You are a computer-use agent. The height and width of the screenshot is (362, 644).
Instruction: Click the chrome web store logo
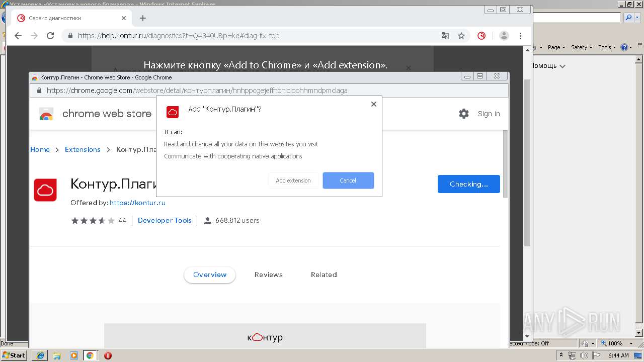click(95, 114)
